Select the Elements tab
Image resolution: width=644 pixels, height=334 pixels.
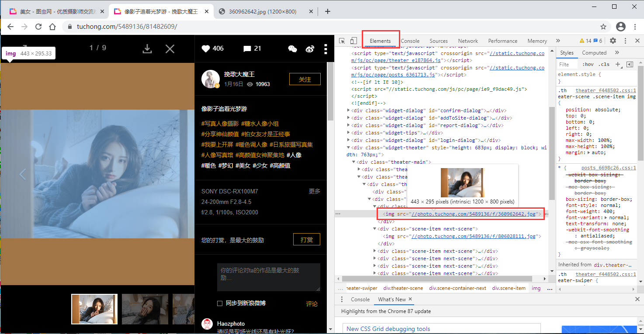380,41
